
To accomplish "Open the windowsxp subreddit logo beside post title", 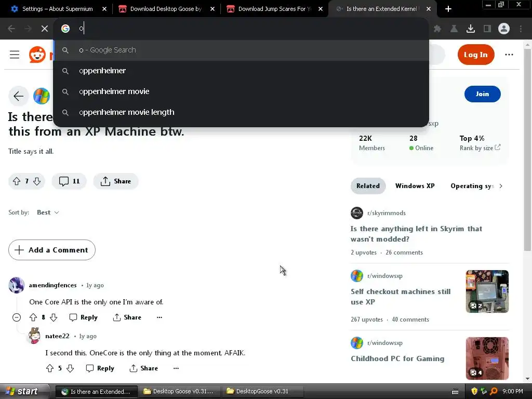I will [x=42, y=96].
